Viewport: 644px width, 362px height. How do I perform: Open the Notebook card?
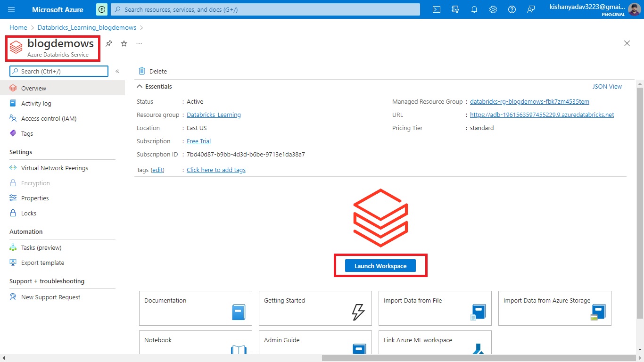pos(196,342)
